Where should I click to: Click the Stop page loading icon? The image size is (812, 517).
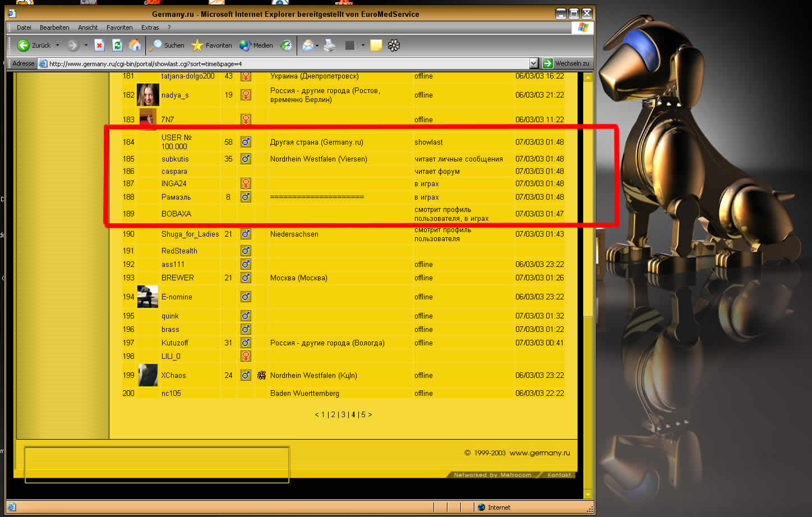(99, 45)
